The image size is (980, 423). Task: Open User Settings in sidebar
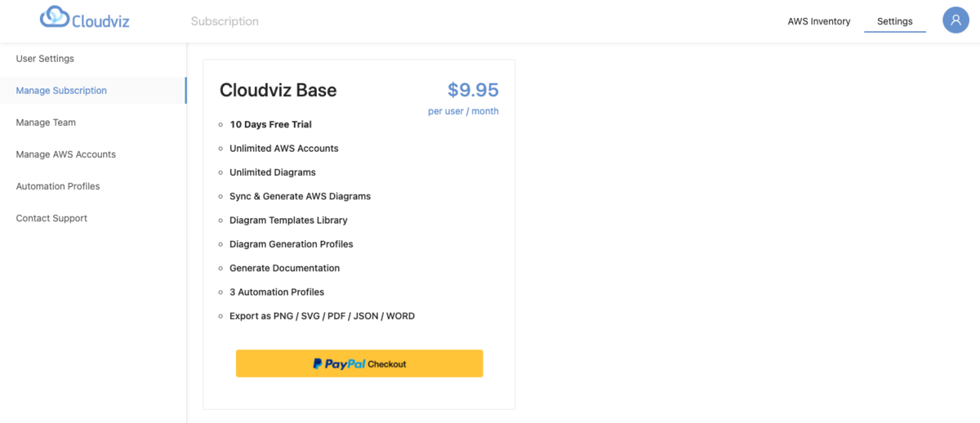[x=45, y=59]
